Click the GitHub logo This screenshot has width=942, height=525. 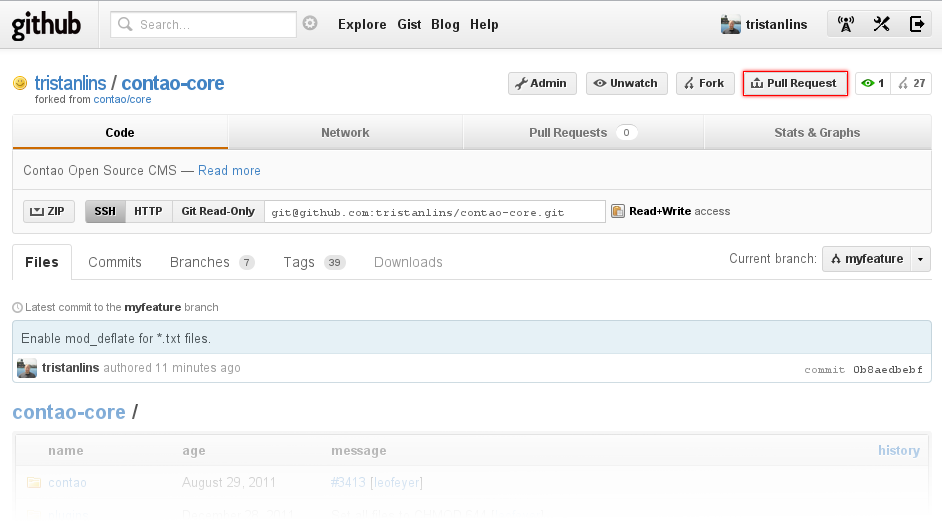(46, 25)
